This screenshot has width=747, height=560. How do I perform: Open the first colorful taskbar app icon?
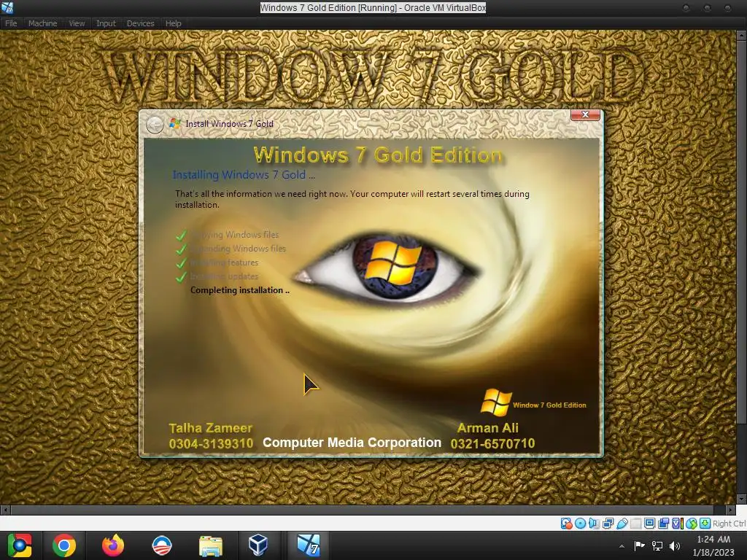point(20,545)
